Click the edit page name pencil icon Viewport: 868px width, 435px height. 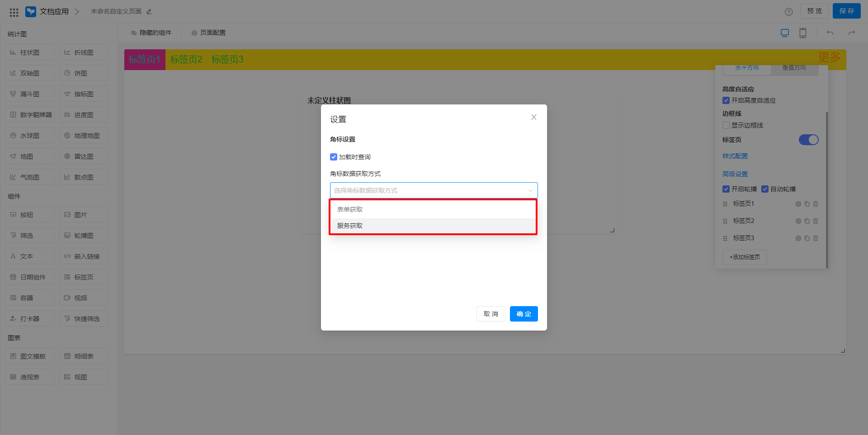[x=149, y=12]
